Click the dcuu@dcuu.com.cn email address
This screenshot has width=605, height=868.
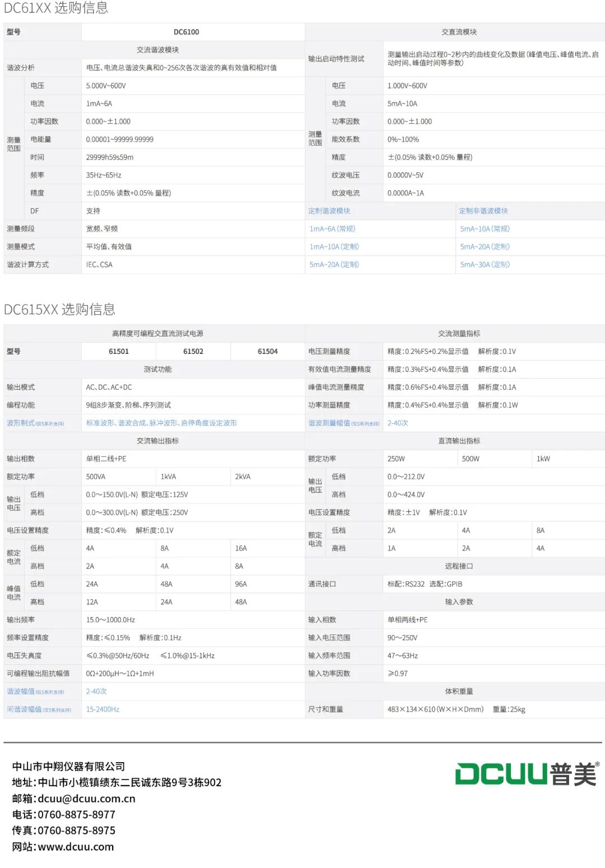(x=86, y=799)
